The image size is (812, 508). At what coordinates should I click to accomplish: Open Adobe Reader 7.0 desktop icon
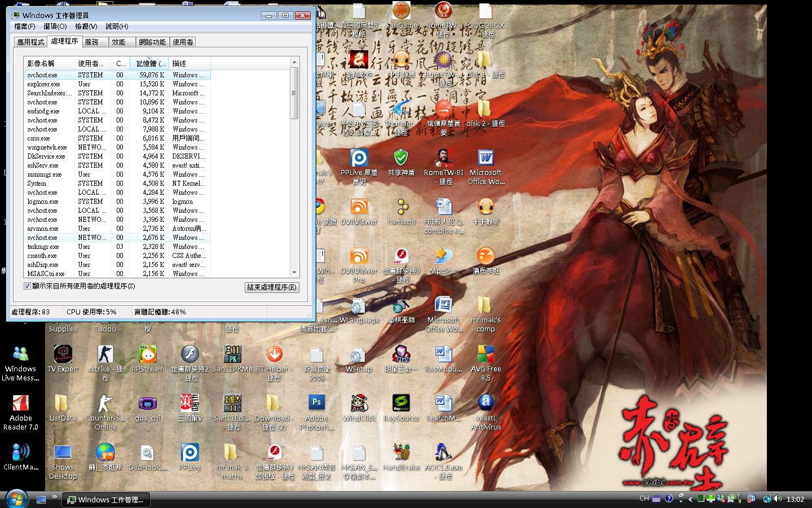tap(20, 412)
